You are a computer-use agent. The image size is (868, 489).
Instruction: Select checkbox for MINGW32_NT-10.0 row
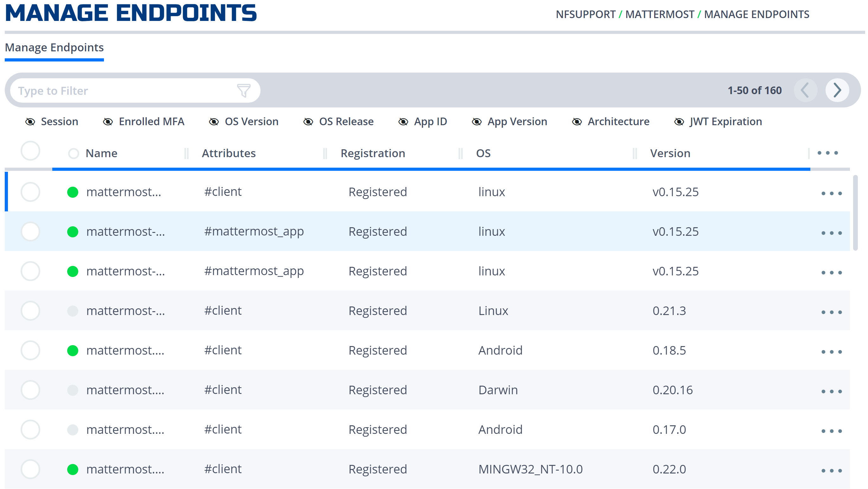click(x=30, y=469)
